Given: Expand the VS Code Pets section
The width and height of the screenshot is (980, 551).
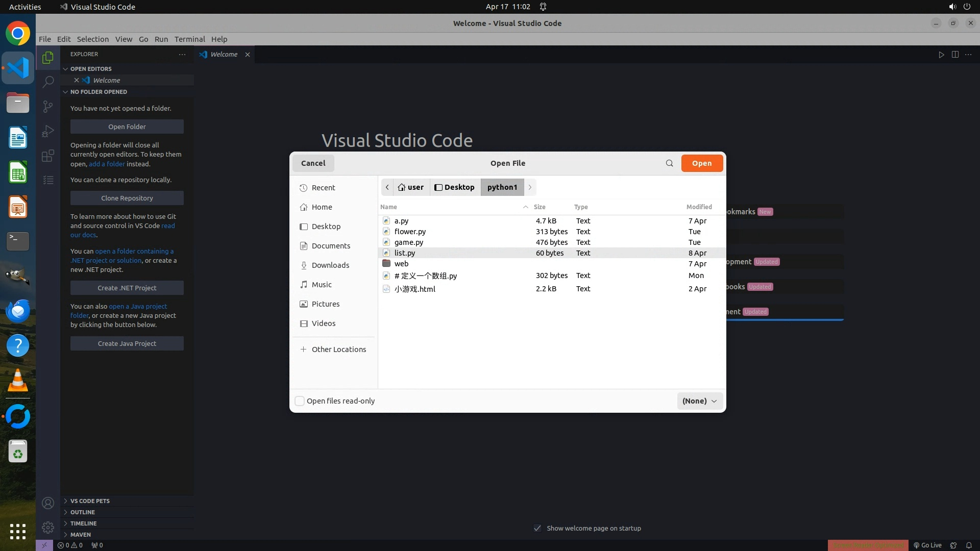Looking at the screenshot, I should pos(90,501).
